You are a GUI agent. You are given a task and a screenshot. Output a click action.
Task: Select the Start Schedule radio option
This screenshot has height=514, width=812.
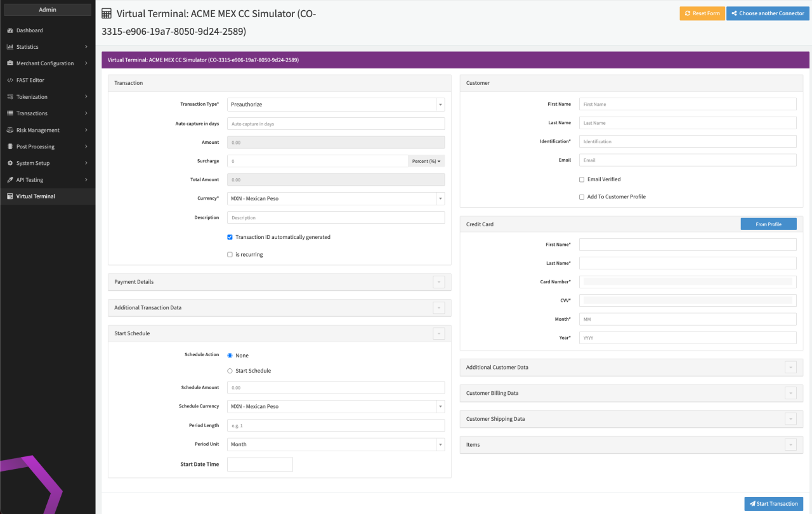pyautogui.click(x=230, y=371)
